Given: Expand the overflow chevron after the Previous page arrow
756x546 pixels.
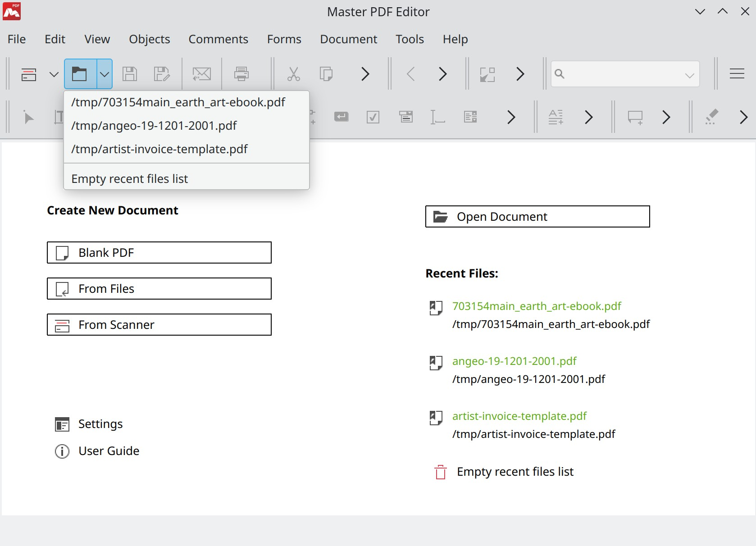Looking at the screenshot, I should pyautogui.click(x=443, y=74).
